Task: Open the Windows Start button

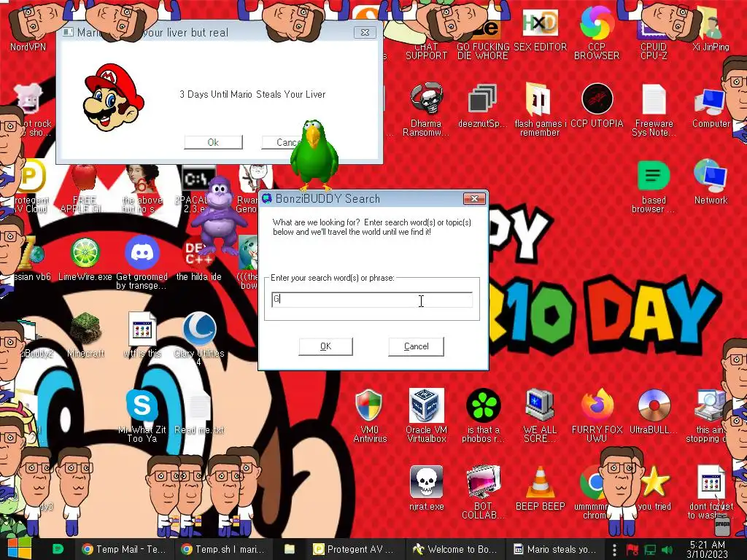Action: pyautogui.click(x=18, y=549)
